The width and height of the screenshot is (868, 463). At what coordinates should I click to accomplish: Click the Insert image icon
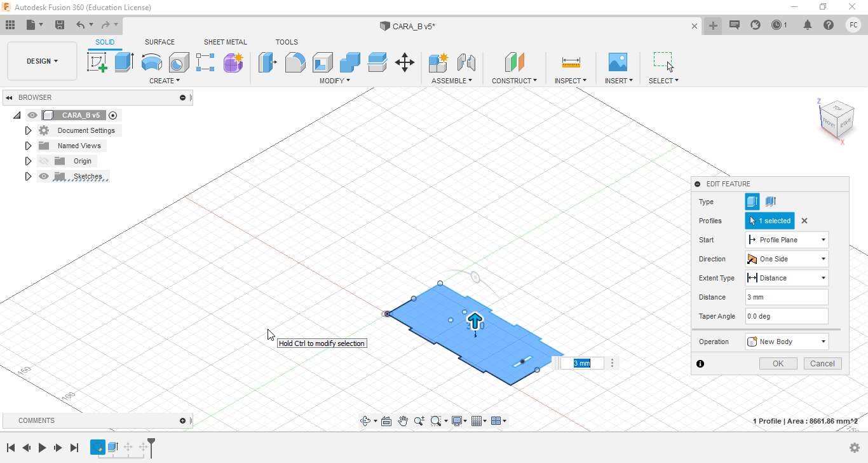point(618,62)
